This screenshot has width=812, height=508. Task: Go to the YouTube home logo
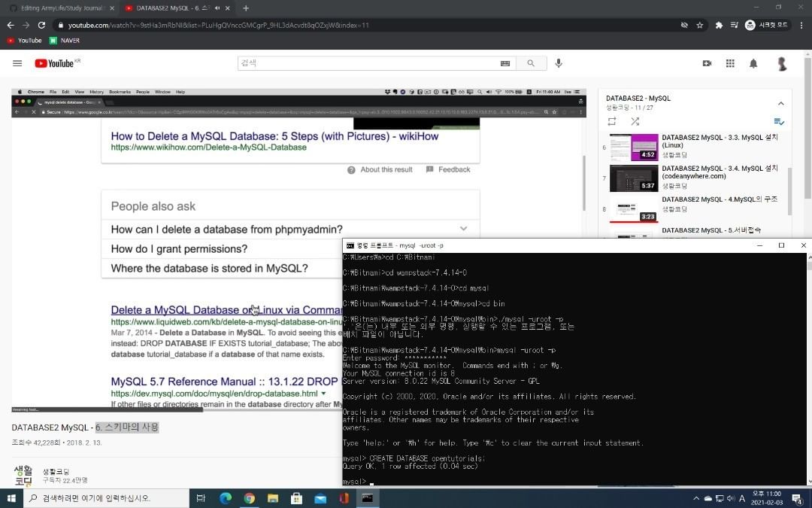(54, 63)
